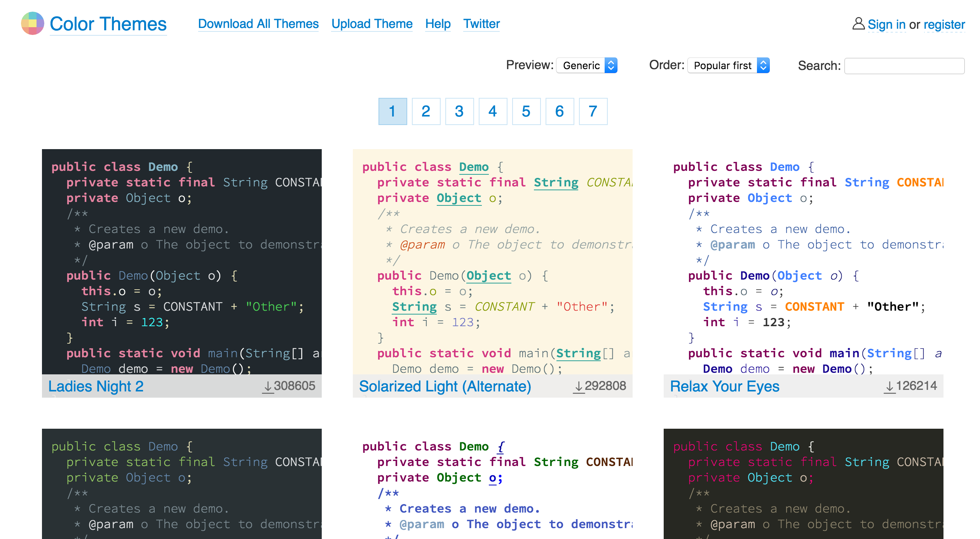980x539 pixels.
Task: Click the register account link
Action: click(944, 24)
